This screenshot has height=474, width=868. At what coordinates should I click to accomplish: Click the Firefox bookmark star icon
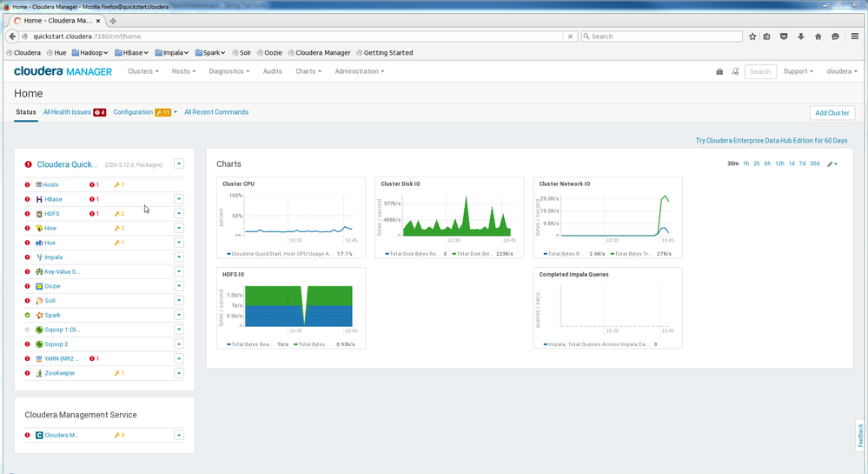[752, 37]
